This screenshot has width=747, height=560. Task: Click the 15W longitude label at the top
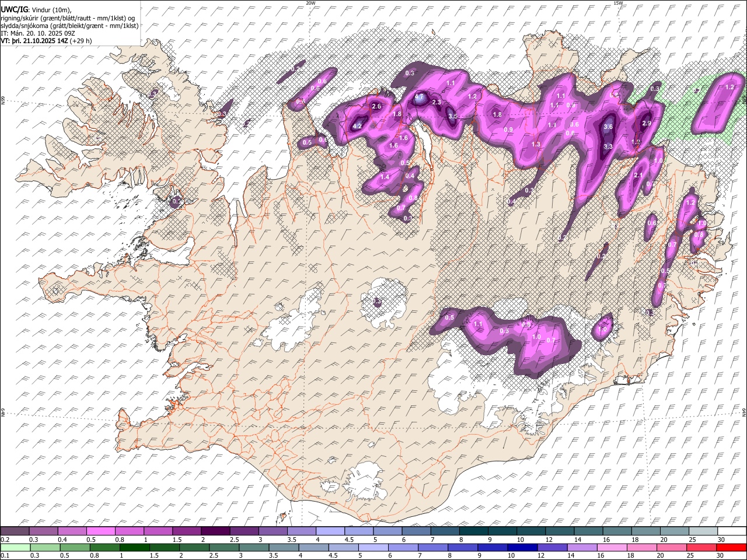click(x=619, y=3)
